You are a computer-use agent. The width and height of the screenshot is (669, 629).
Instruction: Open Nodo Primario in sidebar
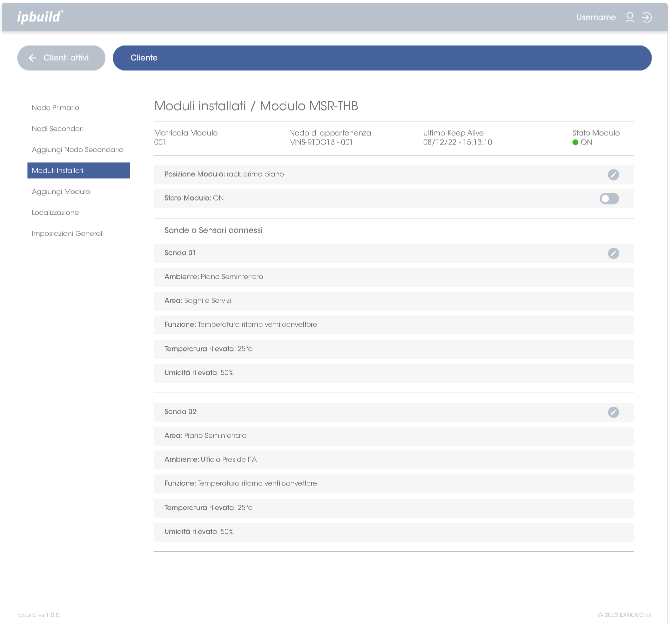[56, 107]
